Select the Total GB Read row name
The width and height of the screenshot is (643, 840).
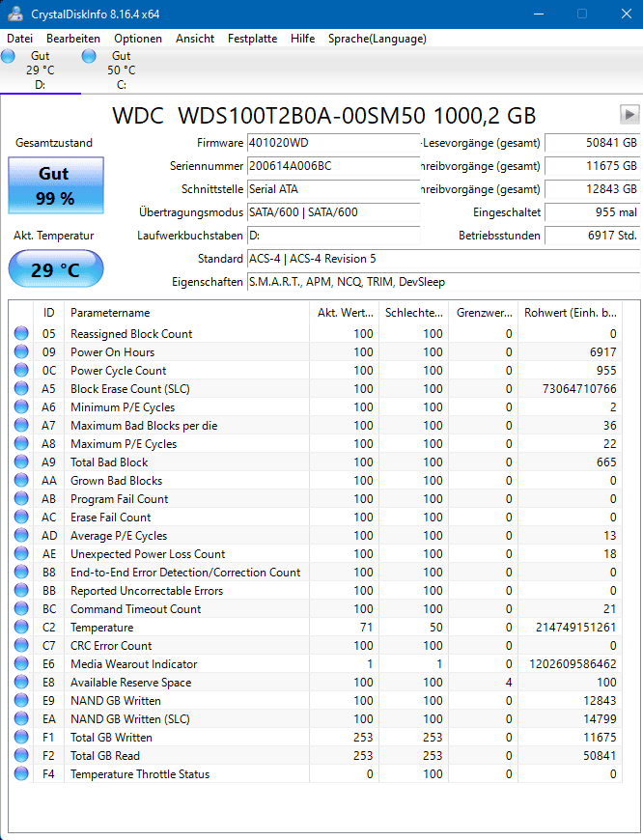click(105, 756)
